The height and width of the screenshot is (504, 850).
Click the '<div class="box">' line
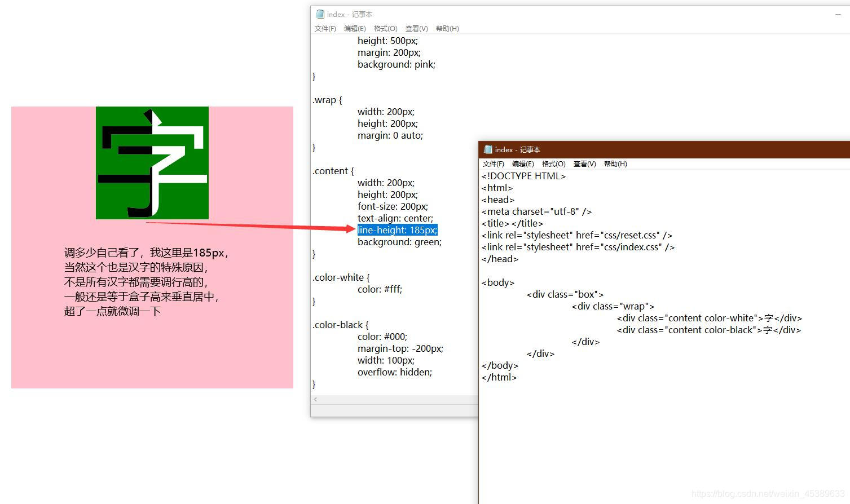coord(565,294)
